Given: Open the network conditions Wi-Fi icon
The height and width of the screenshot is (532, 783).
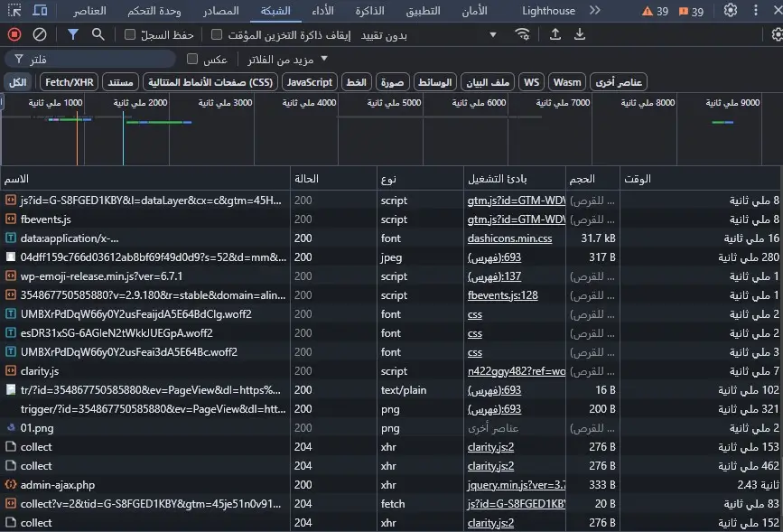Looking at the screenshot, I should (522, 34).
